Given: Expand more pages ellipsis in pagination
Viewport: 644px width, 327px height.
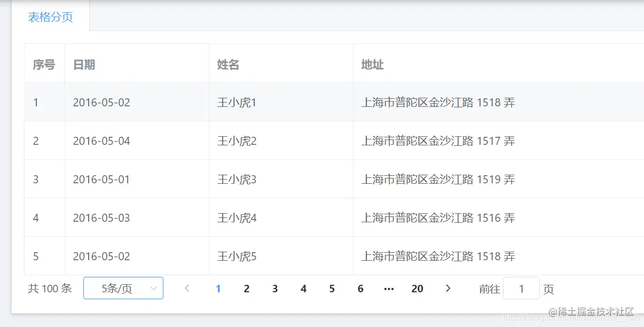Looking at the screenshot, I should tap(389, 289).
